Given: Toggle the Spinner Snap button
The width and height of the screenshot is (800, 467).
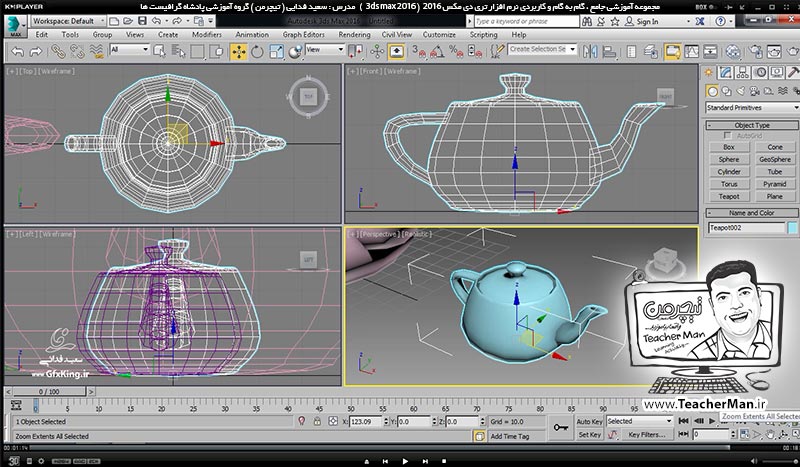Looking at the screenshot, I should coord(474,52).
